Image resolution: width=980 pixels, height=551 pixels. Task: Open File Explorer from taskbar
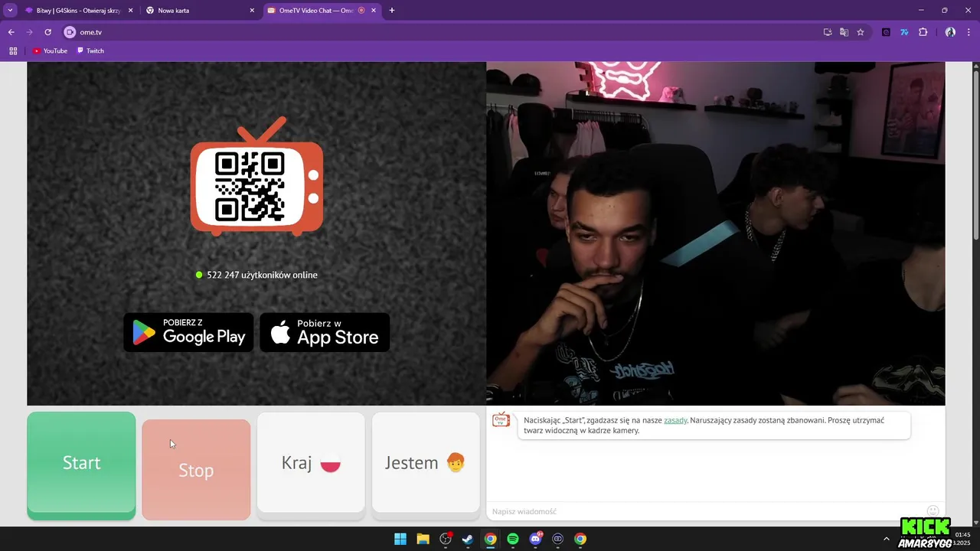(423, 539)
